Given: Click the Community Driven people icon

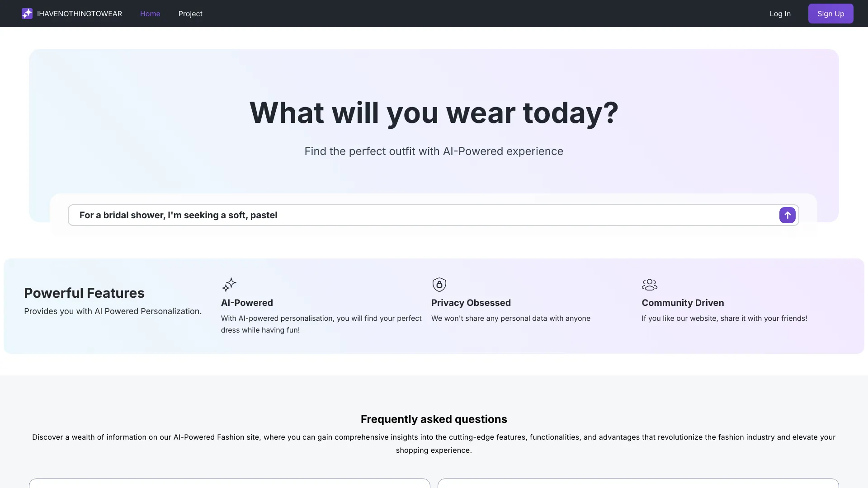Looking at the screenshot, I should click(649, 285).
